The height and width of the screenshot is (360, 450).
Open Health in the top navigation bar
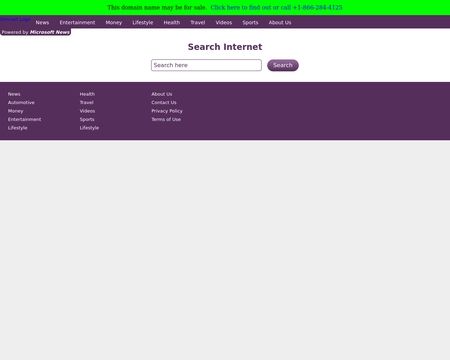172,22
